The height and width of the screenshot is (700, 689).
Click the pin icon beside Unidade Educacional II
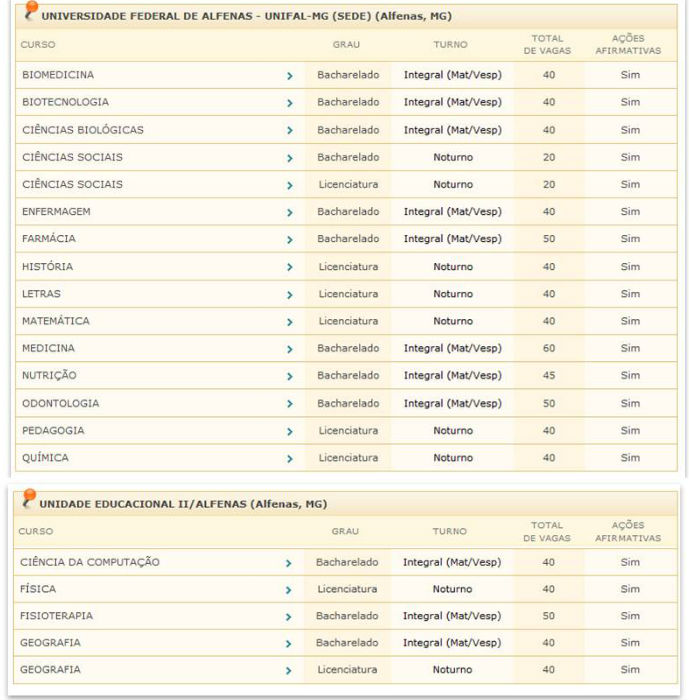[28, 498]
